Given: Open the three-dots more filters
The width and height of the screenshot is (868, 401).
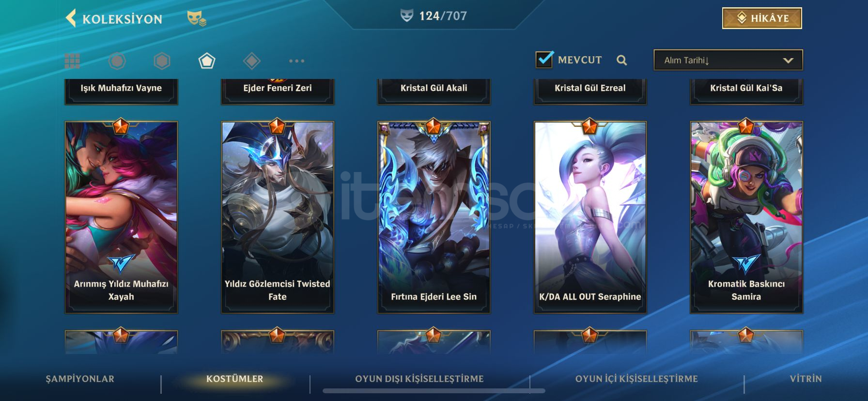Looking at the screenshot, I should click(296, 61).
